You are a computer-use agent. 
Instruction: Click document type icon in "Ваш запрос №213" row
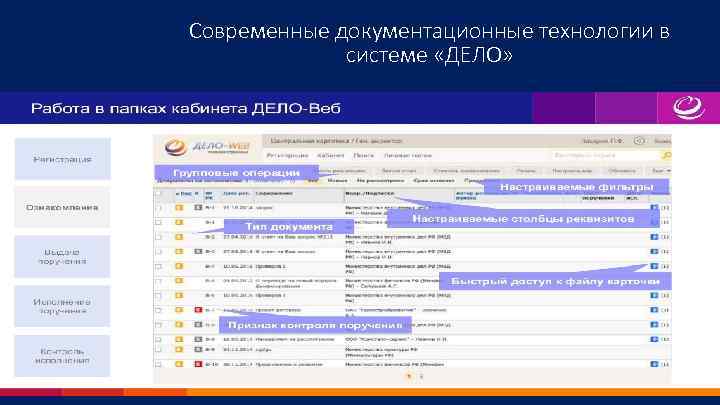179,237
